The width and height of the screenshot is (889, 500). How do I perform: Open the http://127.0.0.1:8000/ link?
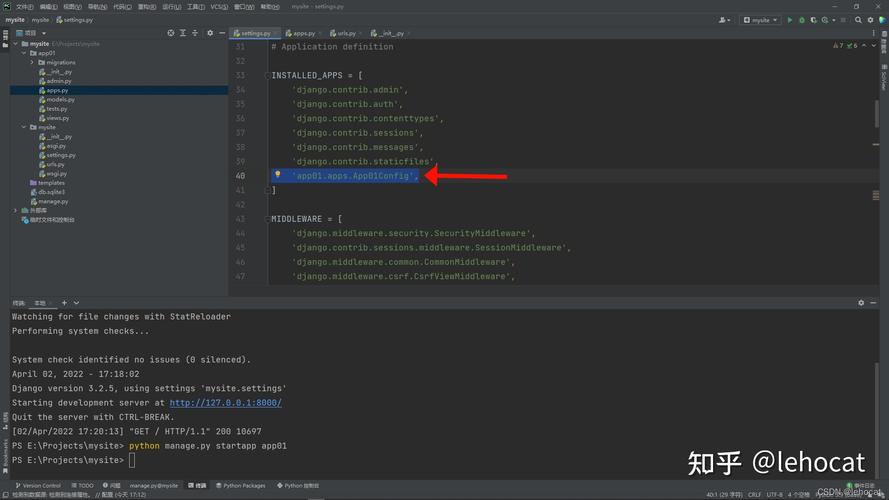click(x=226, y=402)
